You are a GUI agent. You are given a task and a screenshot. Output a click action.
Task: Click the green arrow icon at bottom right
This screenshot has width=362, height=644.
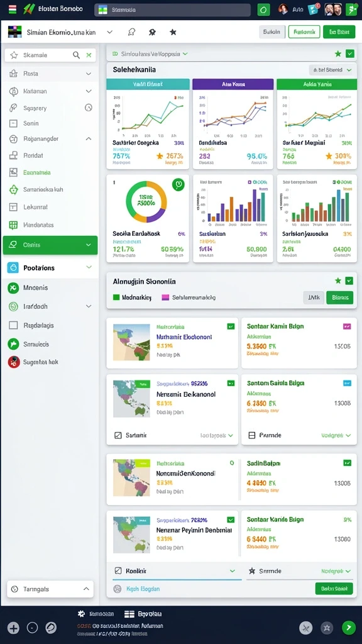pos(348,628)
